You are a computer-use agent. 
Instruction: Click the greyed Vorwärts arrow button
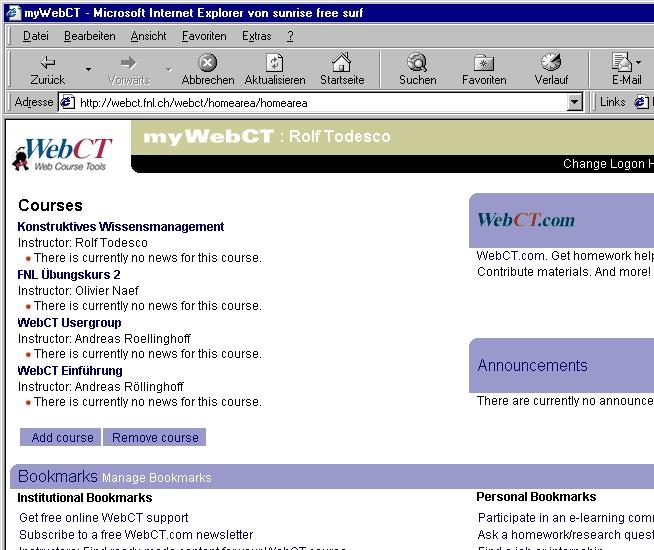128,69
